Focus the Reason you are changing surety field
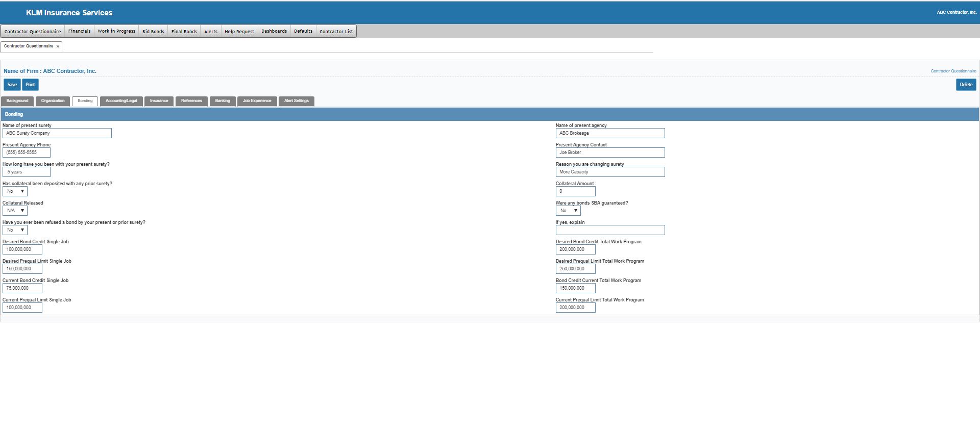Screen dimensions: 980x433 pos(610,172)
